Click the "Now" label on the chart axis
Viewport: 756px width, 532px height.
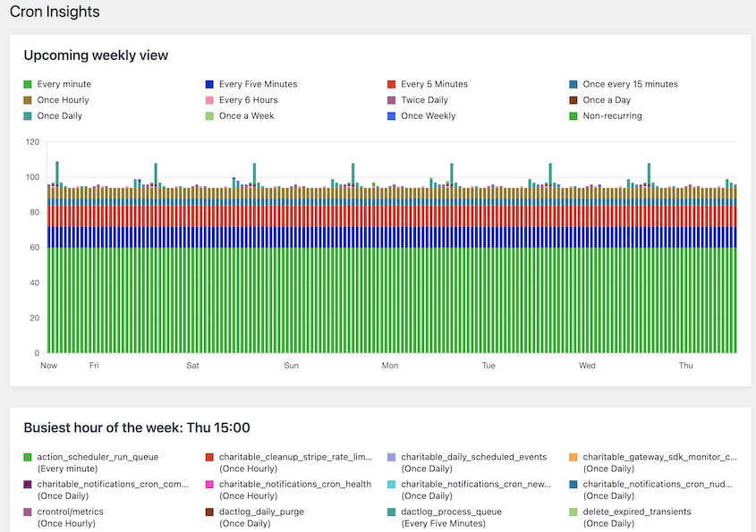click(x=48, y=366)
